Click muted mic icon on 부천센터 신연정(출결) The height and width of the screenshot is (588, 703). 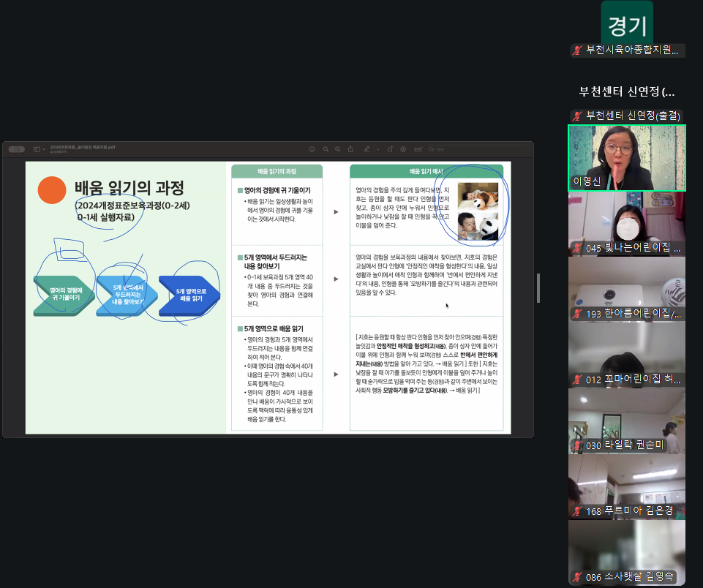[x=577, y=116]
